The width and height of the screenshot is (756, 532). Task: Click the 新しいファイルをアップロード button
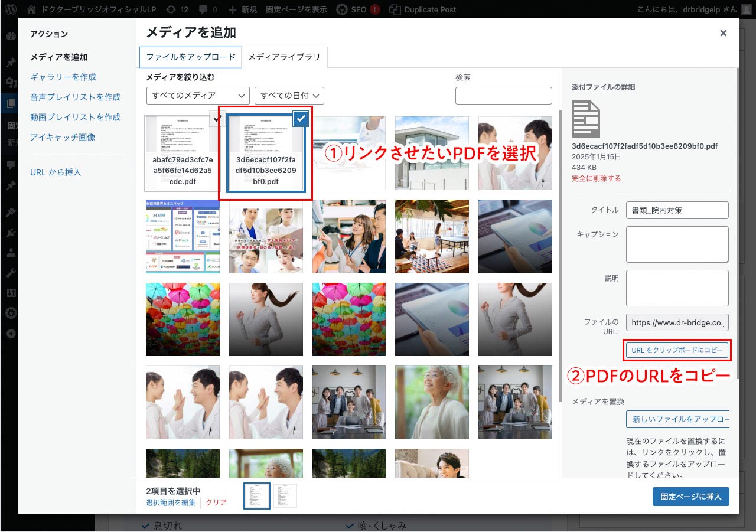pos(677,419)
